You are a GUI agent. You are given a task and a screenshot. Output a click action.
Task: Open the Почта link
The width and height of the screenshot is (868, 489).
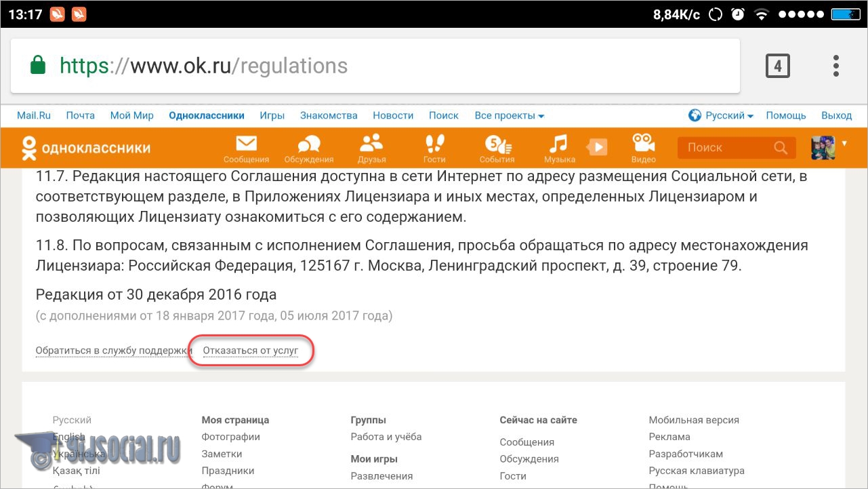(81, 115)
